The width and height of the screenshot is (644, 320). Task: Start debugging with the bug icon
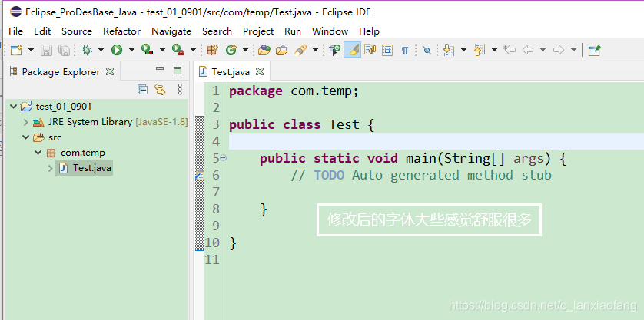click(87, 50)
